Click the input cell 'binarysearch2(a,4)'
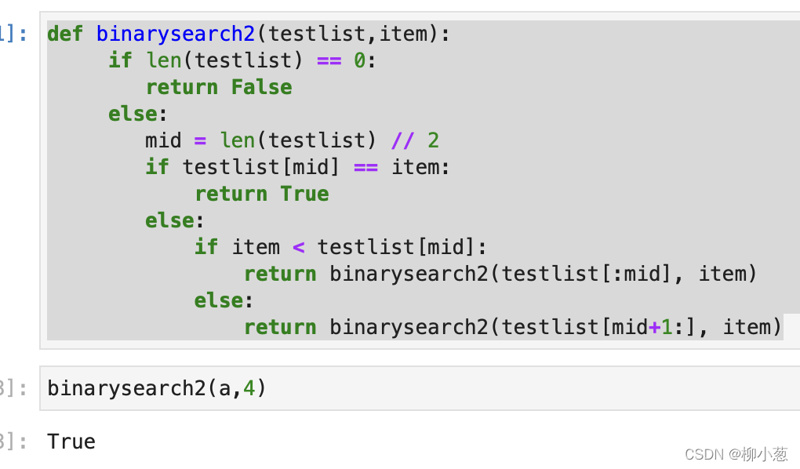Image resolution: width=800 pixels, height=469 pixels. [x=421, y=388]
